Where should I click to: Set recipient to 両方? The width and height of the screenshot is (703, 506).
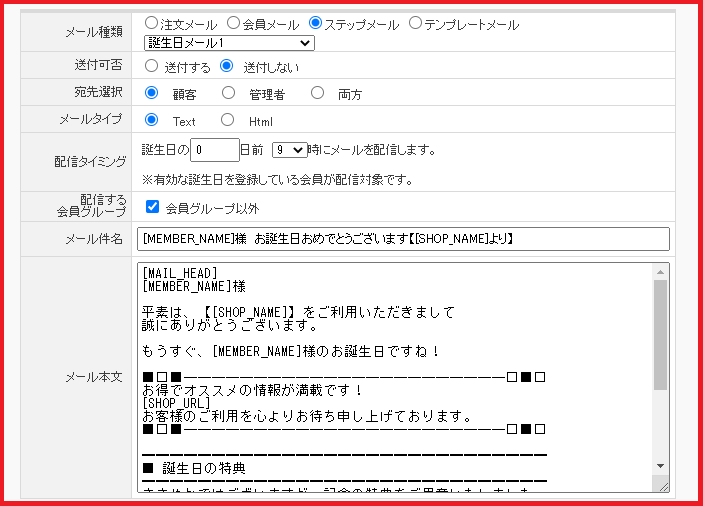pos(317,93)
